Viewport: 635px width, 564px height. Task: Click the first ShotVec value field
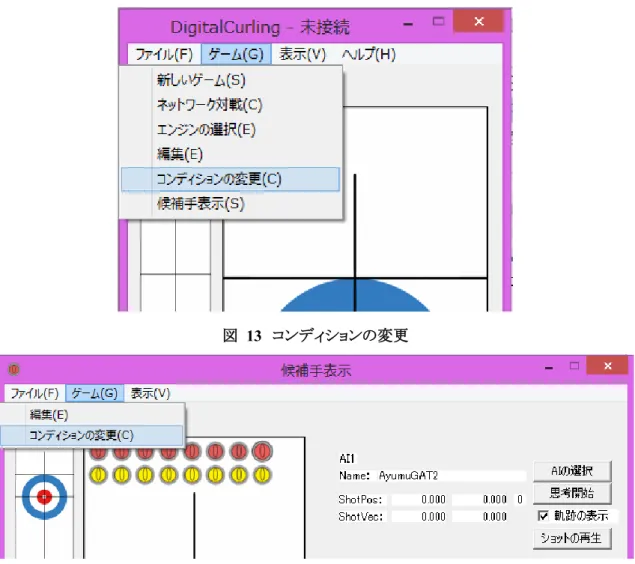point(420,517)
